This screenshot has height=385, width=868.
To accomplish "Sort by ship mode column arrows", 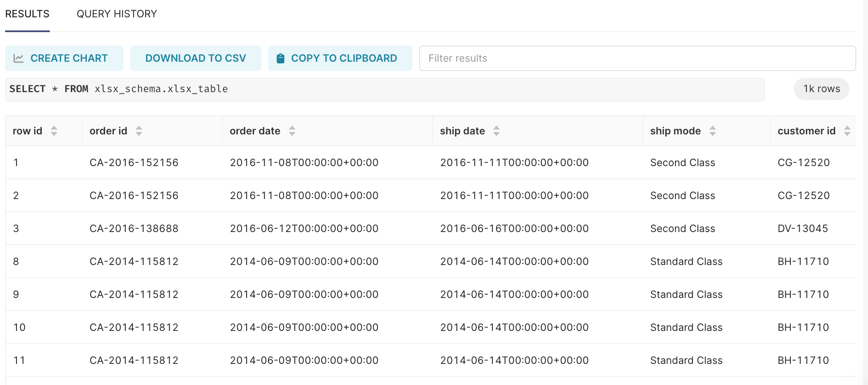I will pyautogui.click(x=713, y=131).
